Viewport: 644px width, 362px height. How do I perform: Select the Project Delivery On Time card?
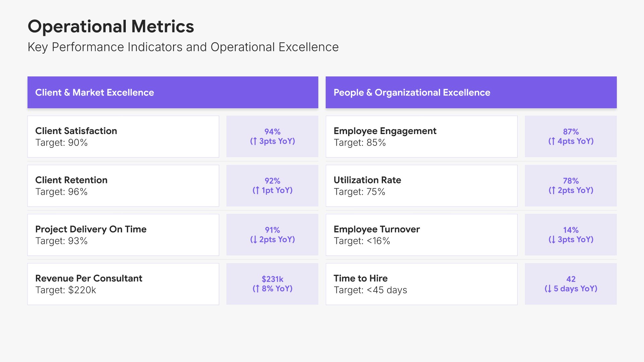tap(123, 235)
